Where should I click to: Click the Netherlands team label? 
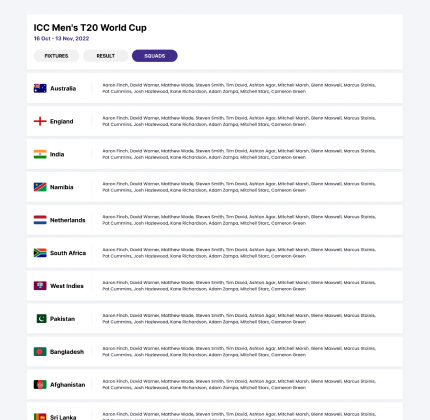(68, 220)
